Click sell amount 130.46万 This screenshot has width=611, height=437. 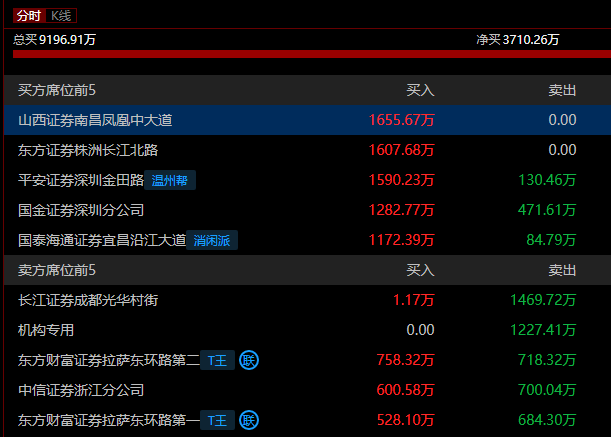(547, 180)
